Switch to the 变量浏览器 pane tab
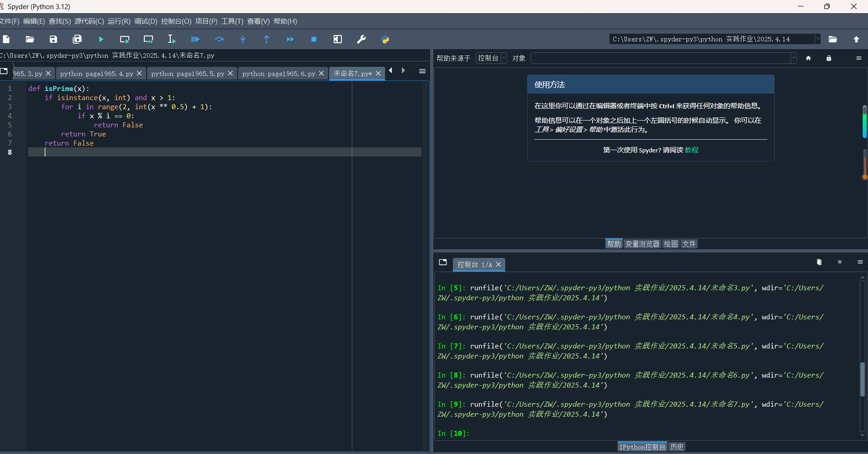 point(642,244)
